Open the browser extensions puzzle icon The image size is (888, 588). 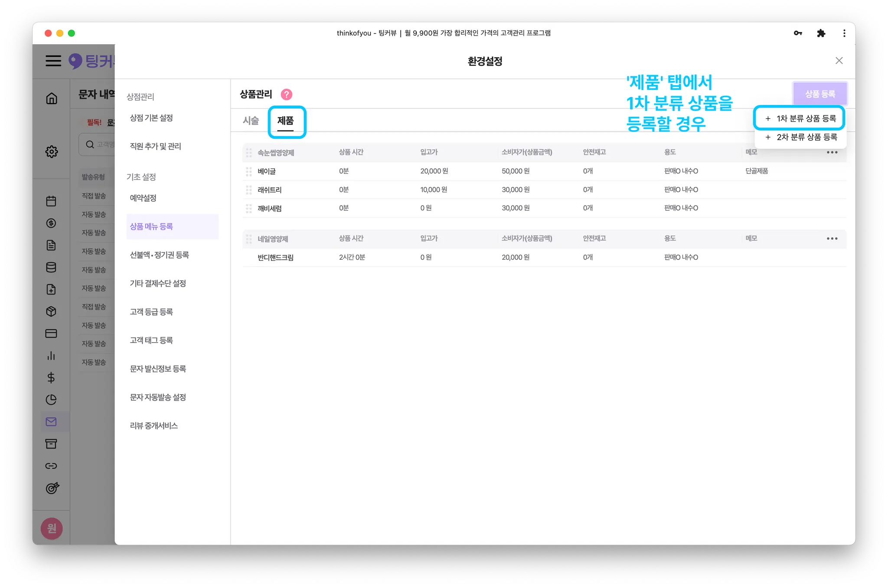821,33
